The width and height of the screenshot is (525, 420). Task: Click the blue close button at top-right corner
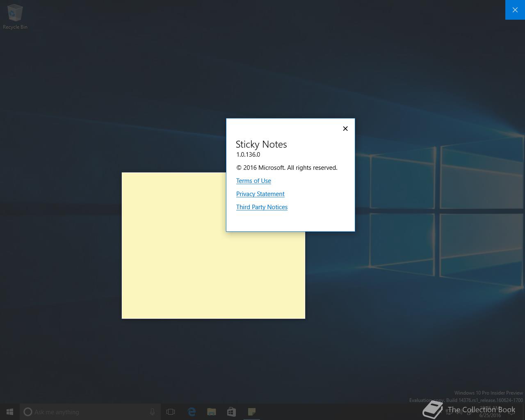[515, 10]
